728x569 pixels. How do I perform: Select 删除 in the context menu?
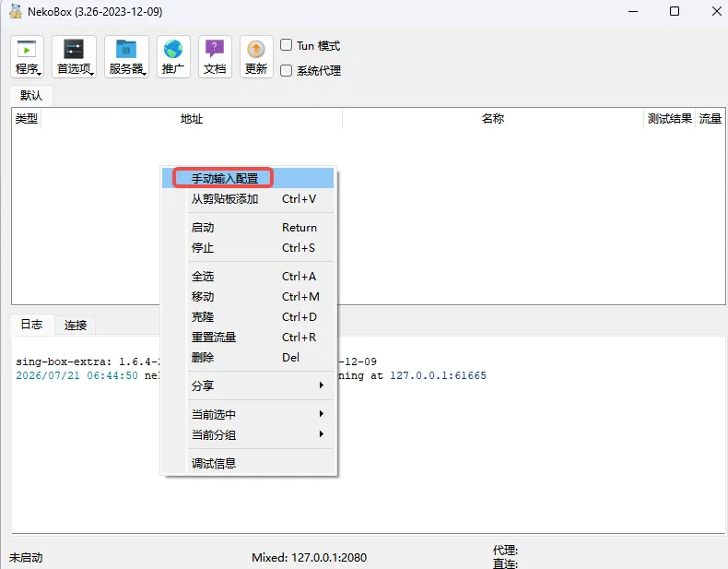(248, 358)
